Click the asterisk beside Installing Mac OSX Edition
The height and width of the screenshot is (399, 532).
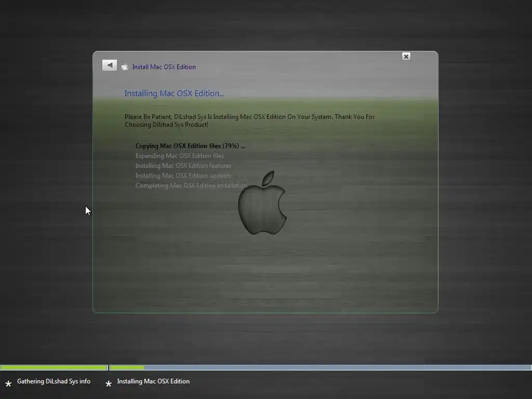click(x=109, y=384)
